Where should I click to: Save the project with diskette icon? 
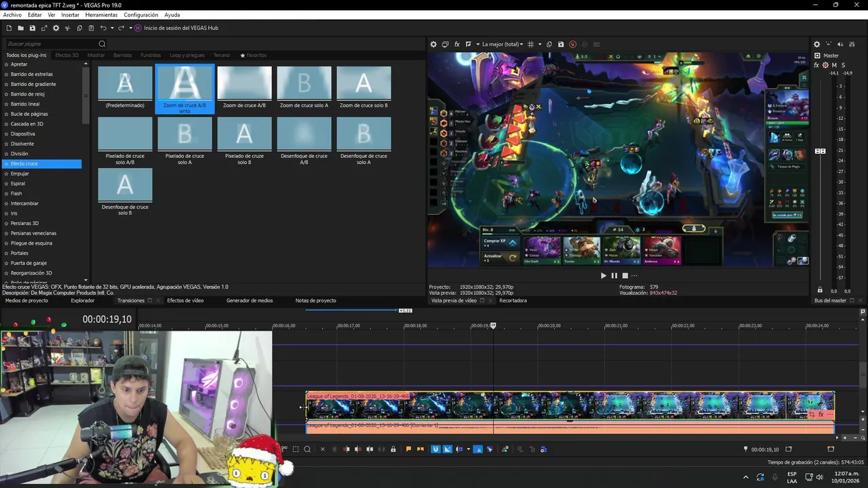pos(32,28)
